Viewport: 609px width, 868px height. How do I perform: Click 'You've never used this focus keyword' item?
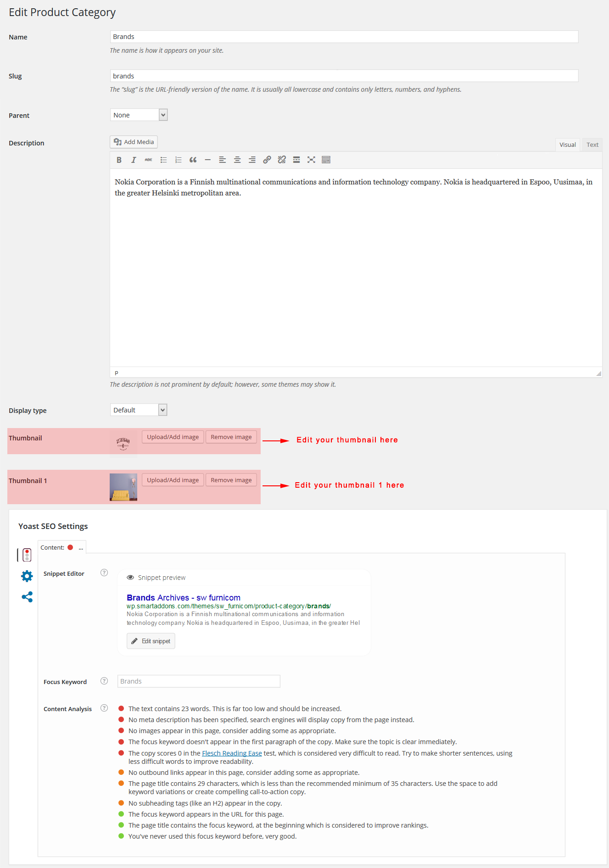212,836
